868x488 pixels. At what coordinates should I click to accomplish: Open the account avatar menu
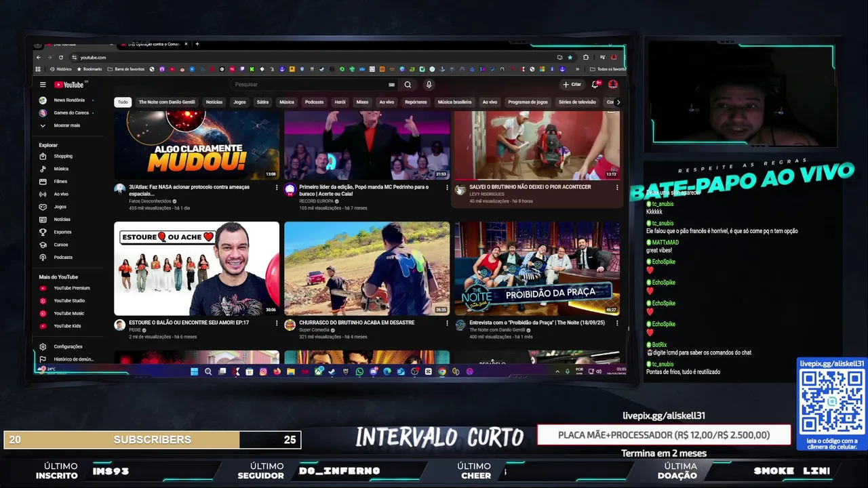pyautogui.click(x=613, y=85)
